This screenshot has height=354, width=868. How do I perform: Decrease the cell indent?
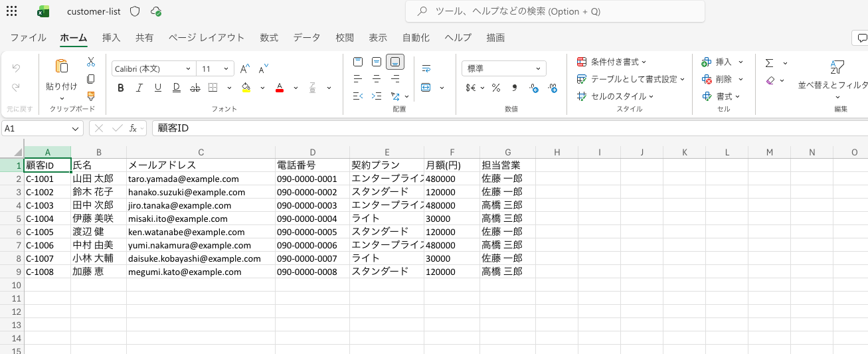point(358,96)
